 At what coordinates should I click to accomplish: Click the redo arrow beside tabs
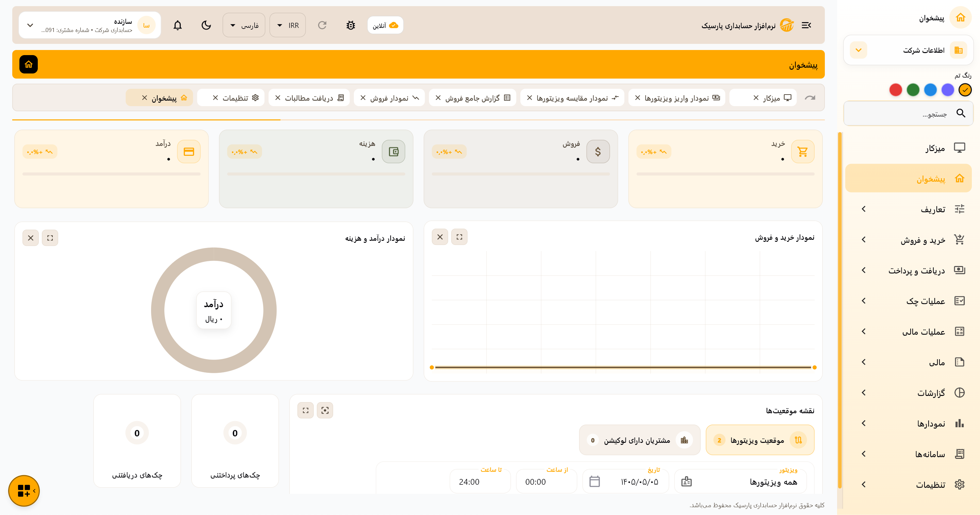point(810,98)
